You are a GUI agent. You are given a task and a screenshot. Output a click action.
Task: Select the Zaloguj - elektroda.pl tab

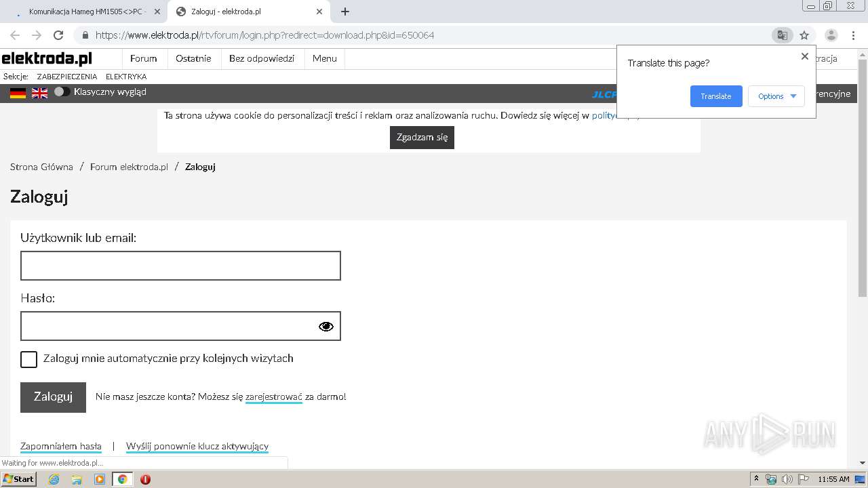[248, 12]
